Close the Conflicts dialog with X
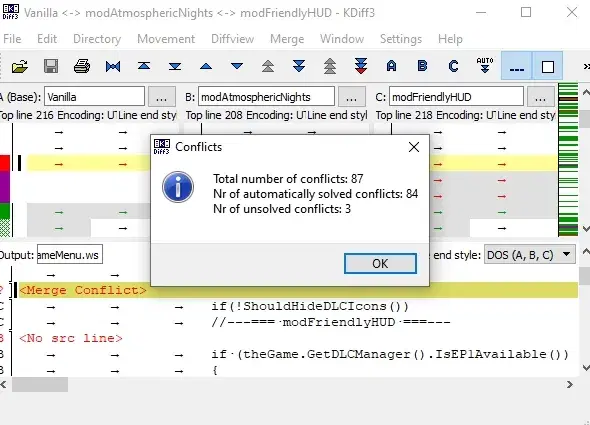Screen dimensions: 590x425 pos(414,147)
